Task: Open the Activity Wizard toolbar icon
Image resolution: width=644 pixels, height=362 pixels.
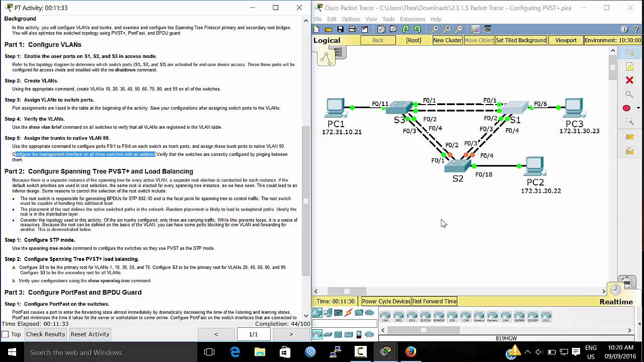Action: (x=365, y=29)
